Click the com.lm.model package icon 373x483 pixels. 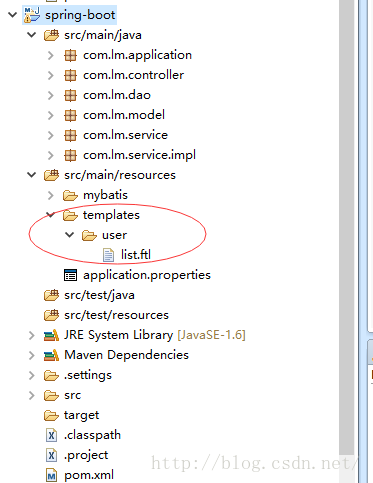click(x=70, y=115)
